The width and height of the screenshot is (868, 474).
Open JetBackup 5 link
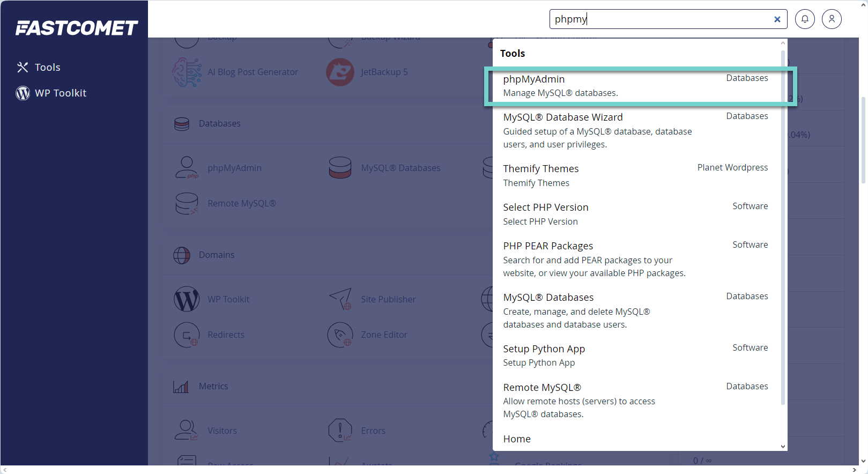pyautogui.click(x=384, y=72)
